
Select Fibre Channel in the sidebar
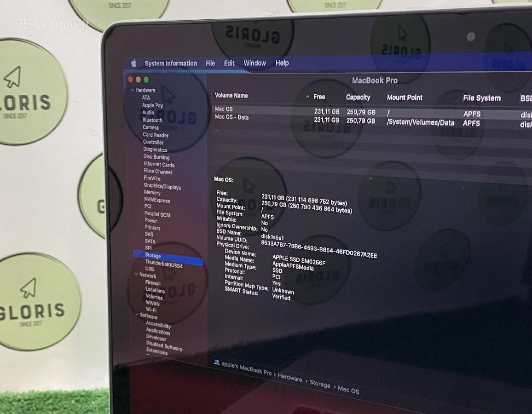coord(158,172)
